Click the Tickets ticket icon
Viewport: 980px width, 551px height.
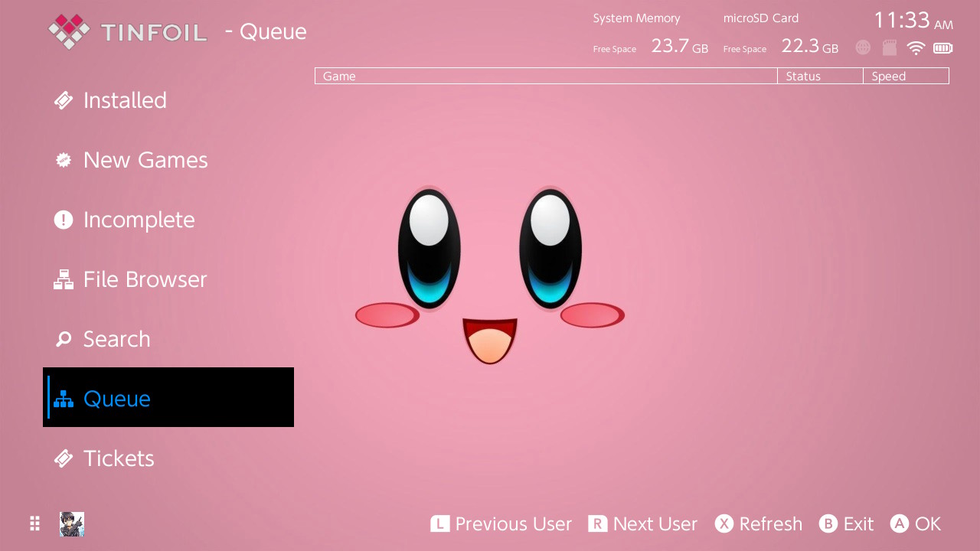click(64, 458)
